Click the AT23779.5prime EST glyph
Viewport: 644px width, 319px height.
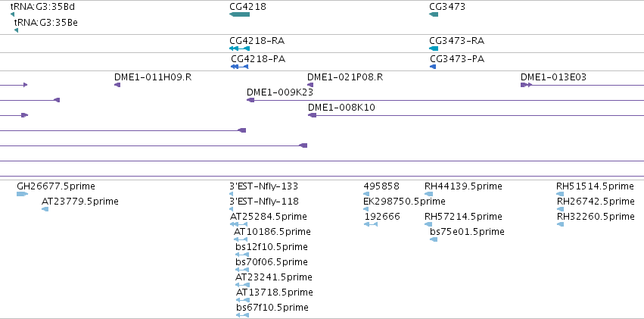(45, 209)
